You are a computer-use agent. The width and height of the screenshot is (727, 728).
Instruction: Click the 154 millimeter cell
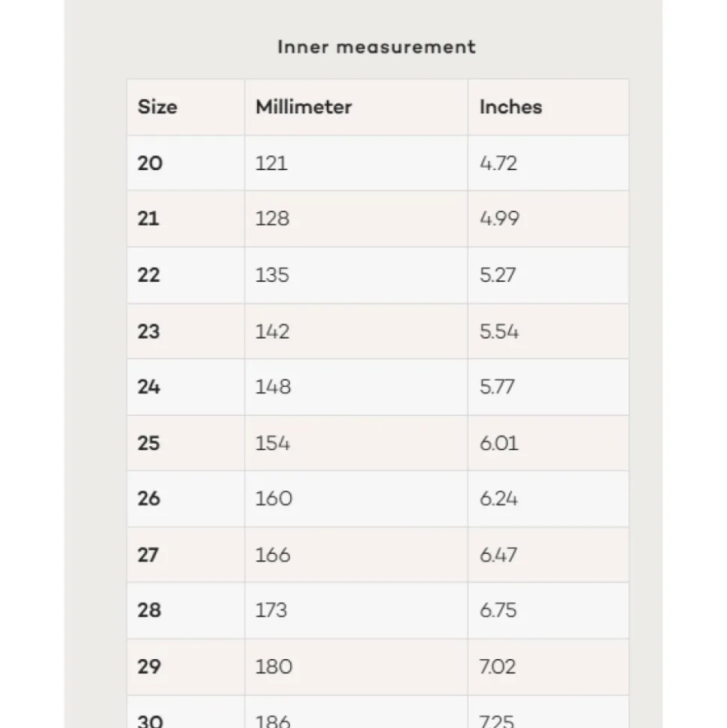point(273,443)
